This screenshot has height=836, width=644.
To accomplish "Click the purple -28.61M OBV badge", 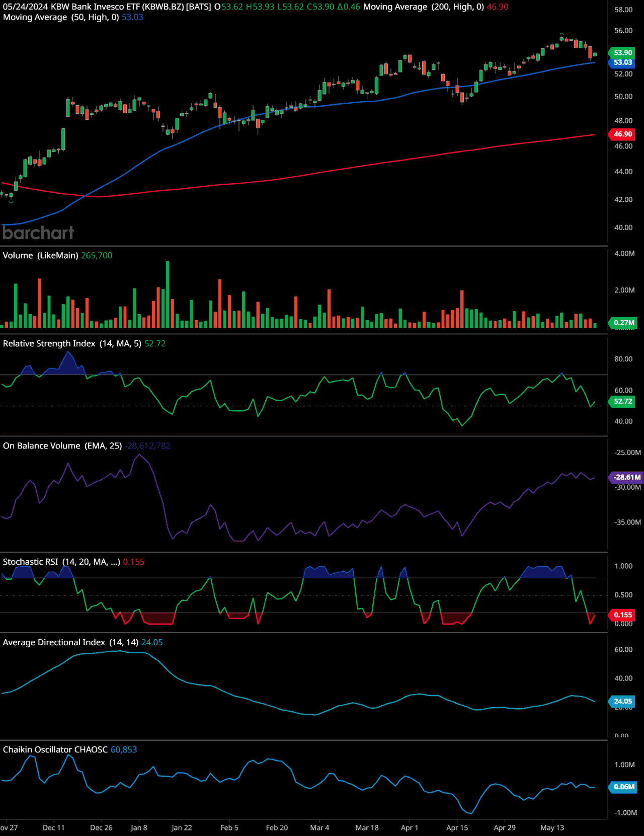I will pos(627,477).
